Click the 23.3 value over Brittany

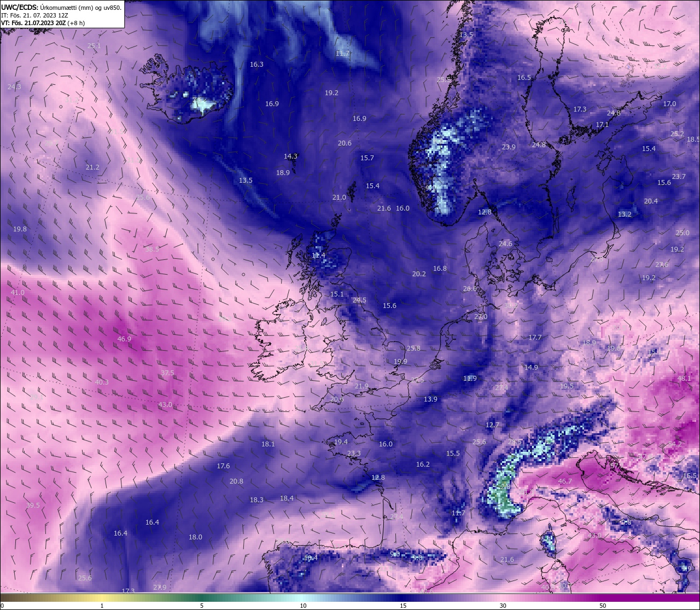354,454
